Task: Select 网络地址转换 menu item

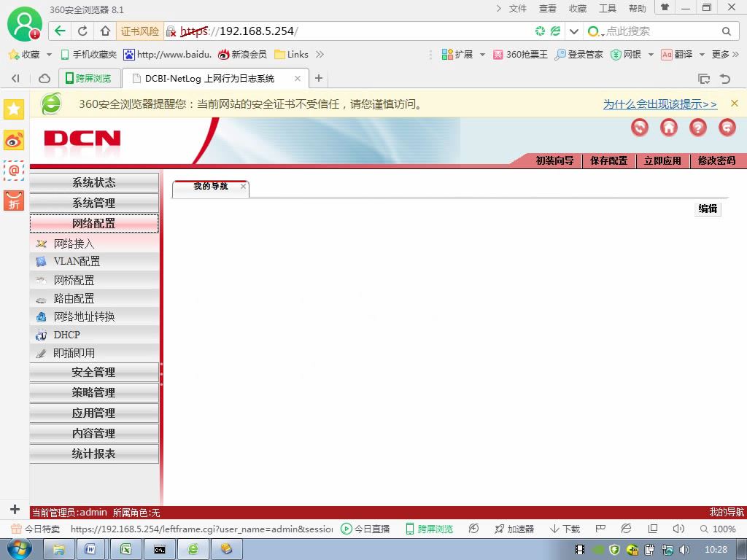Action: point(94,316)
